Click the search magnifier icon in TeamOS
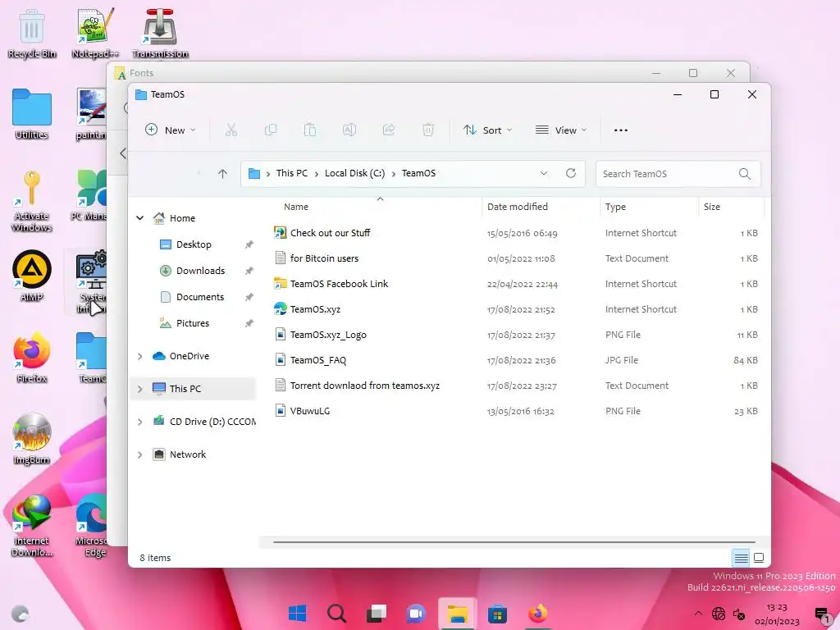The image size is (840, 630). (x=745, y=174)
